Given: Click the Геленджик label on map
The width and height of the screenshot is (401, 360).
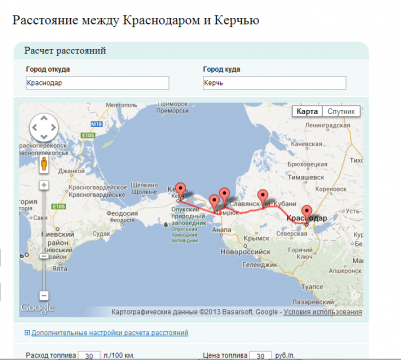Looking at the screenshot, I should coord(260,265).
